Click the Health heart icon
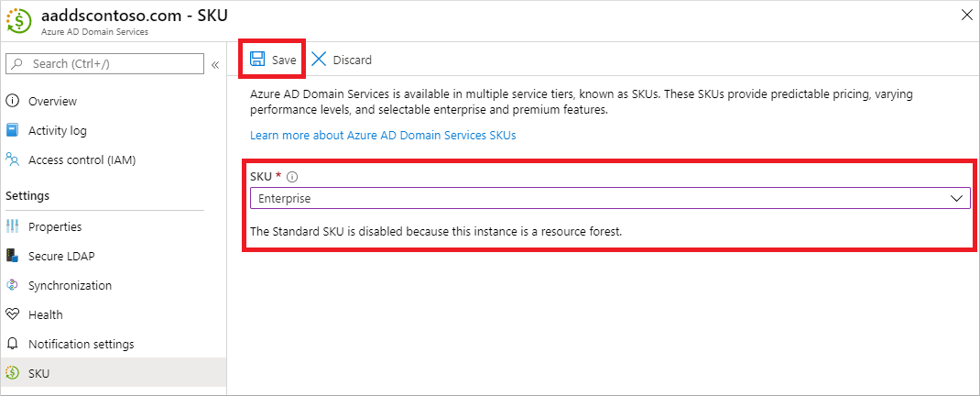980x396 pixels. pos(13,314)
